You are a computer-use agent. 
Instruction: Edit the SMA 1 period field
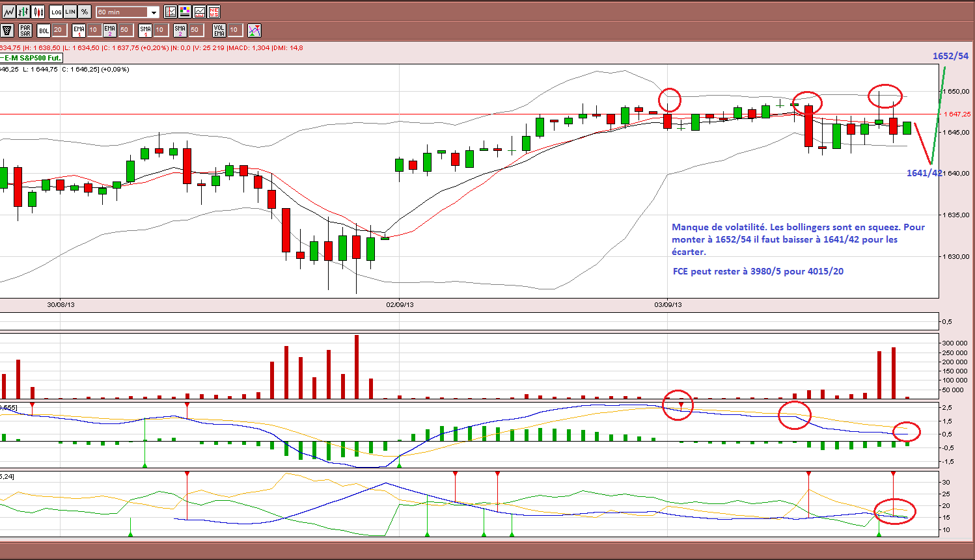161,30
